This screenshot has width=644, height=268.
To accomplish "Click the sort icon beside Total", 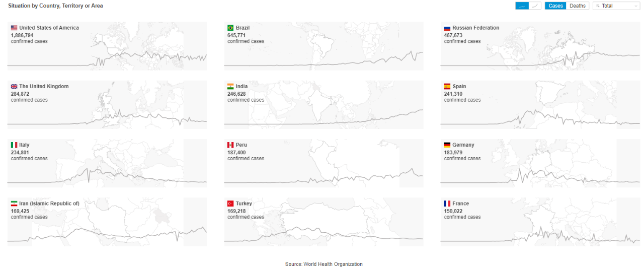I will tap(598, 6).
